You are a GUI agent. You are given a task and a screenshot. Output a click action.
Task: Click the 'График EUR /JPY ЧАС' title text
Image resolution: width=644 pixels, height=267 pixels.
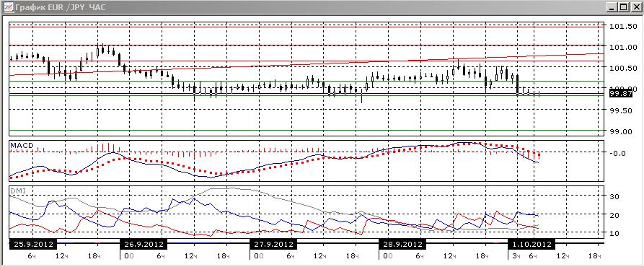coord(61,7)
